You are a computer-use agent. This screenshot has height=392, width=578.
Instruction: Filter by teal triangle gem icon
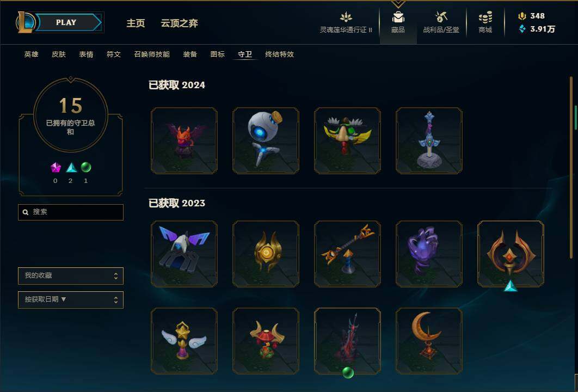coord(71,168)
